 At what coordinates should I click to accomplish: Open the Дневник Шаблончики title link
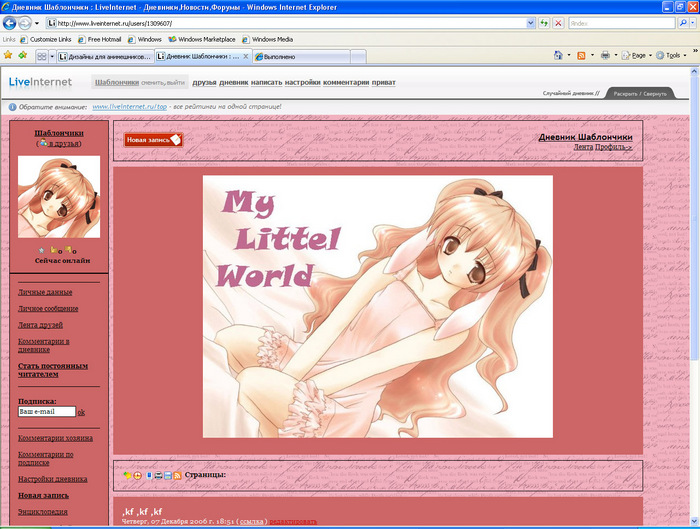click(x=585, y=137)
